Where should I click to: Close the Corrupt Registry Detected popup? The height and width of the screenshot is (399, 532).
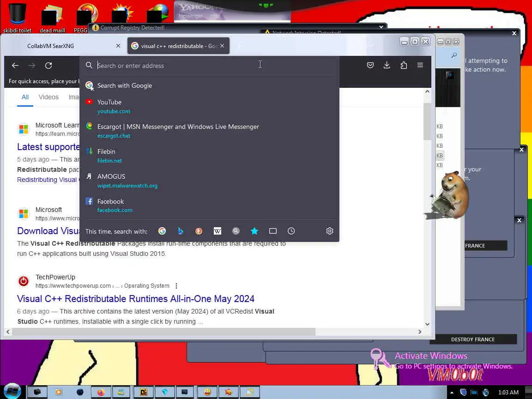(x=381, y=27)
